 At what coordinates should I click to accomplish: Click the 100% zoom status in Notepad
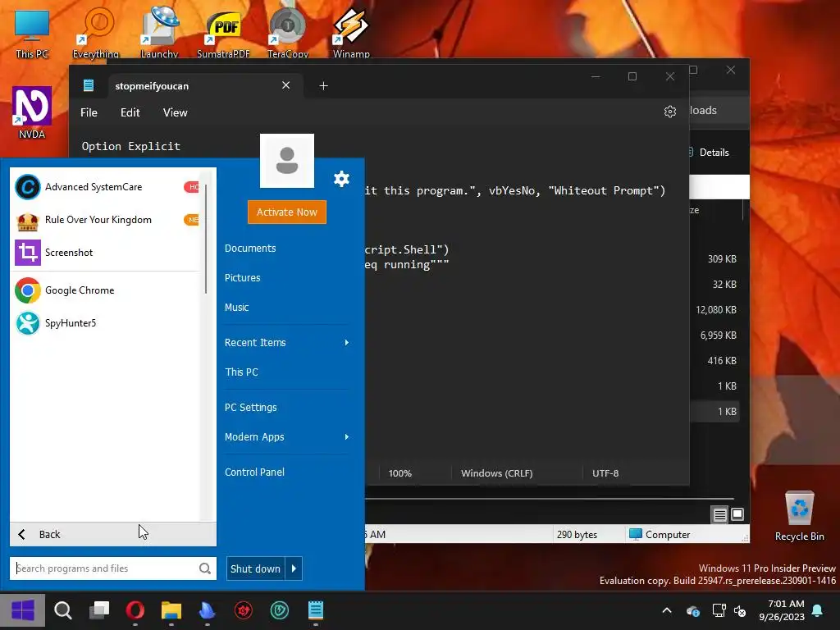400,473
